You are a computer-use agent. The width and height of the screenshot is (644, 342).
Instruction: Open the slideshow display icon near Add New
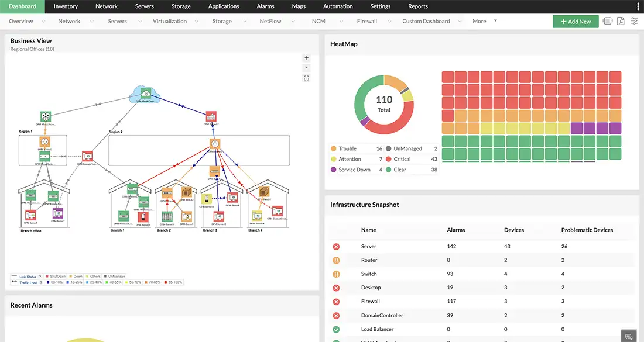607,21
